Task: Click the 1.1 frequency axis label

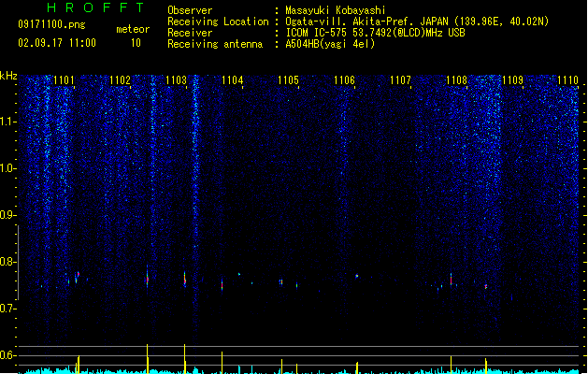Action: 7,122
